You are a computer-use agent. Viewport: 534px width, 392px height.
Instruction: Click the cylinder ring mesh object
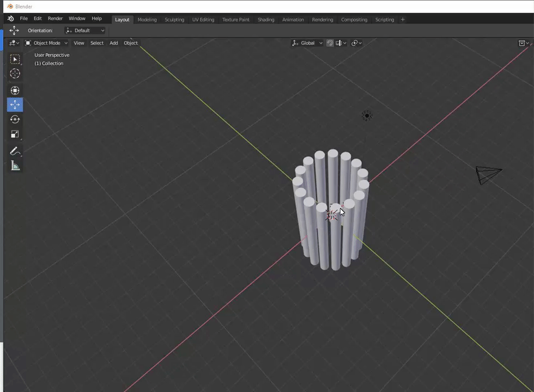pyautogui.click(x=330, y=210)
